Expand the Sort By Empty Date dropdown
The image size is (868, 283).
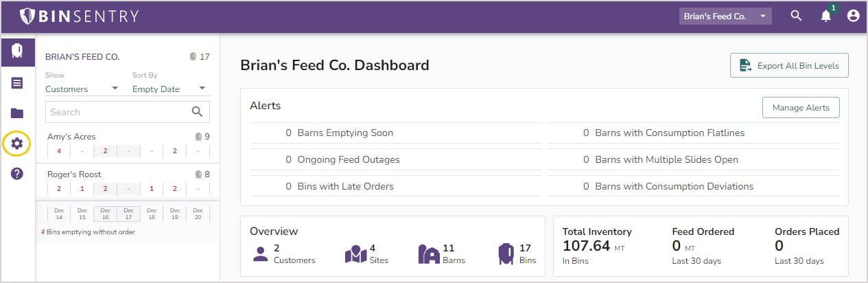click(x=169, y=89)
